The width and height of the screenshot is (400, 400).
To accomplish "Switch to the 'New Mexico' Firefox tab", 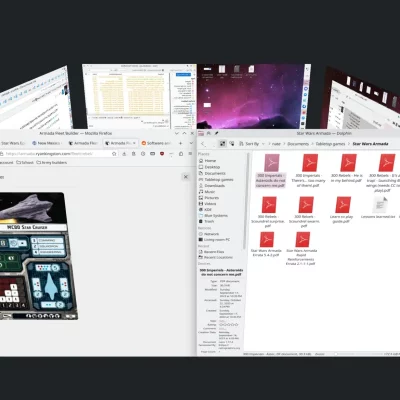I will coord(46,143).
